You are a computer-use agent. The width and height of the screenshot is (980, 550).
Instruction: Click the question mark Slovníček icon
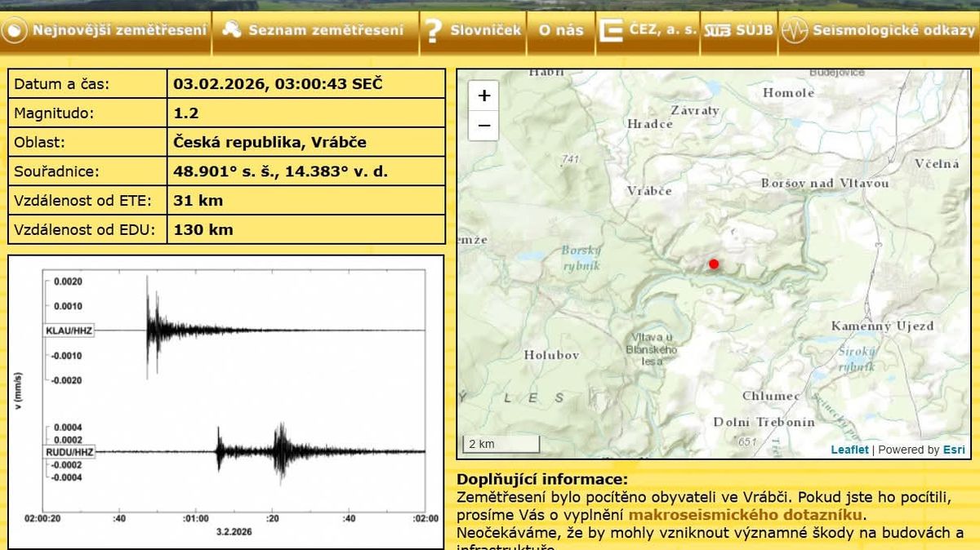coord(433,31)
